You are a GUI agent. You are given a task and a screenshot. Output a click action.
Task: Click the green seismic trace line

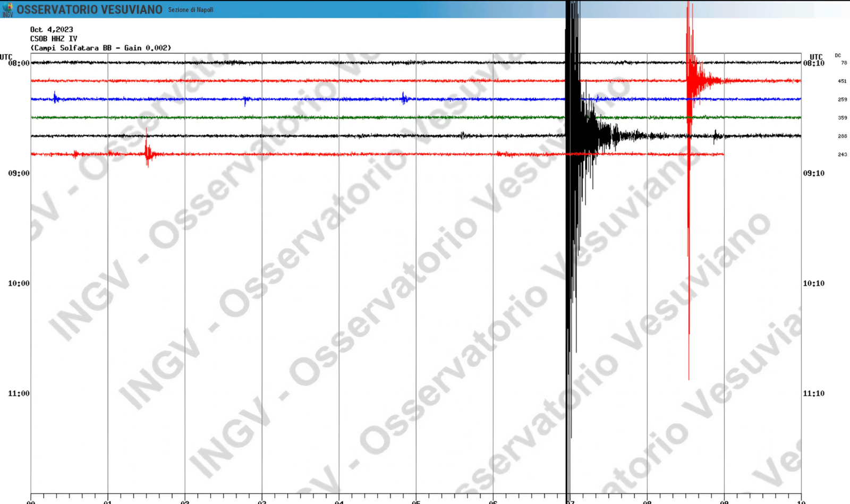coord(416,117)
